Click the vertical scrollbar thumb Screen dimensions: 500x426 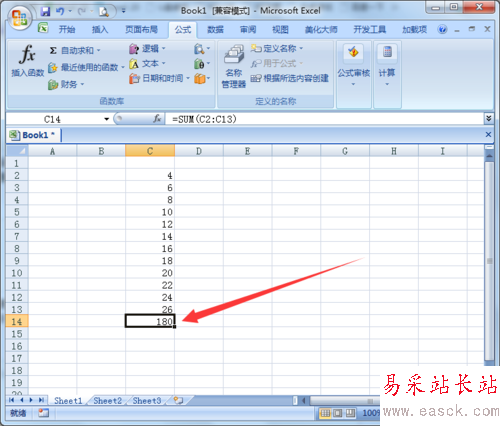tap(489, 261)
